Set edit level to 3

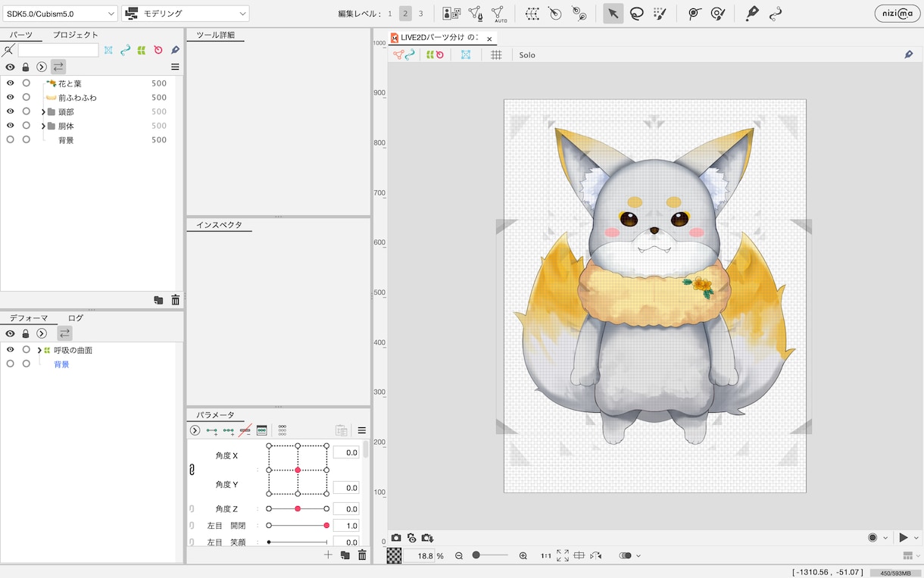421,14
